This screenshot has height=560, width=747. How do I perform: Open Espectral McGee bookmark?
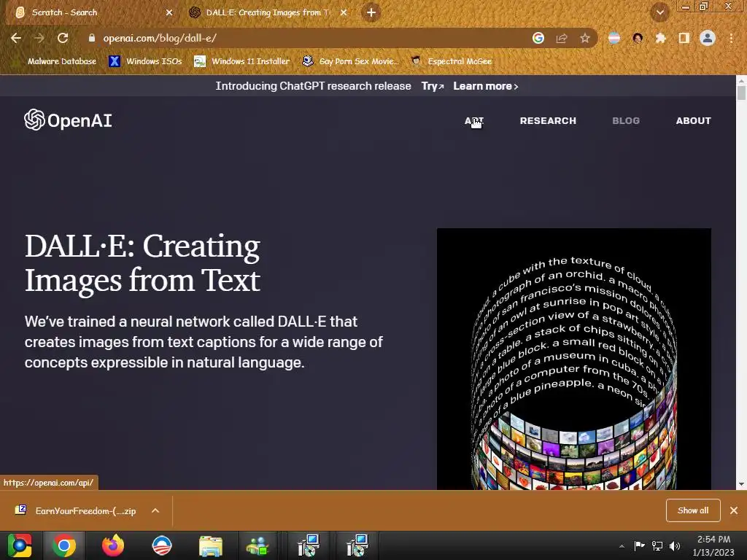click(452, 61)
